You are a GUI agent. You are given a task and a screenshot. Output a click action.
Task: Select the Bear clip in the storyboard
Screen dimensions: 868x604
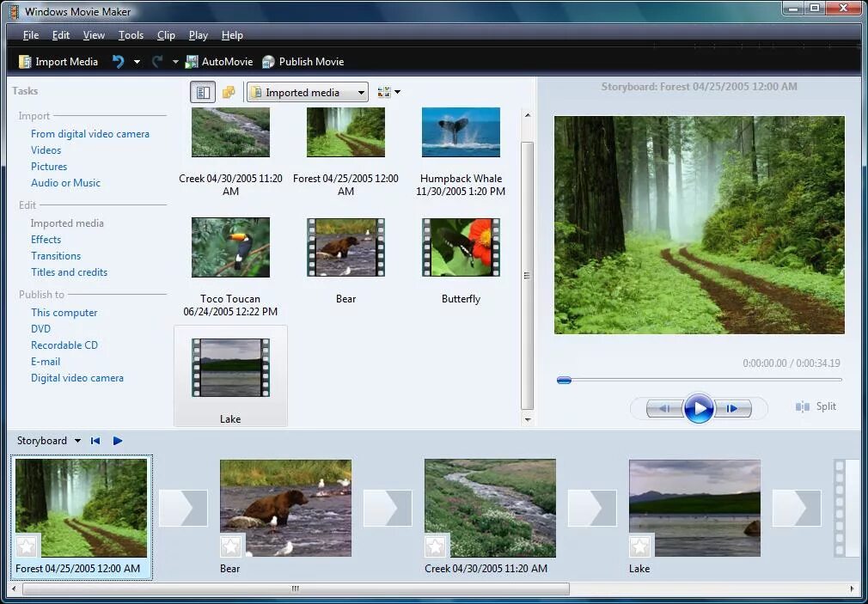point(285,508)
